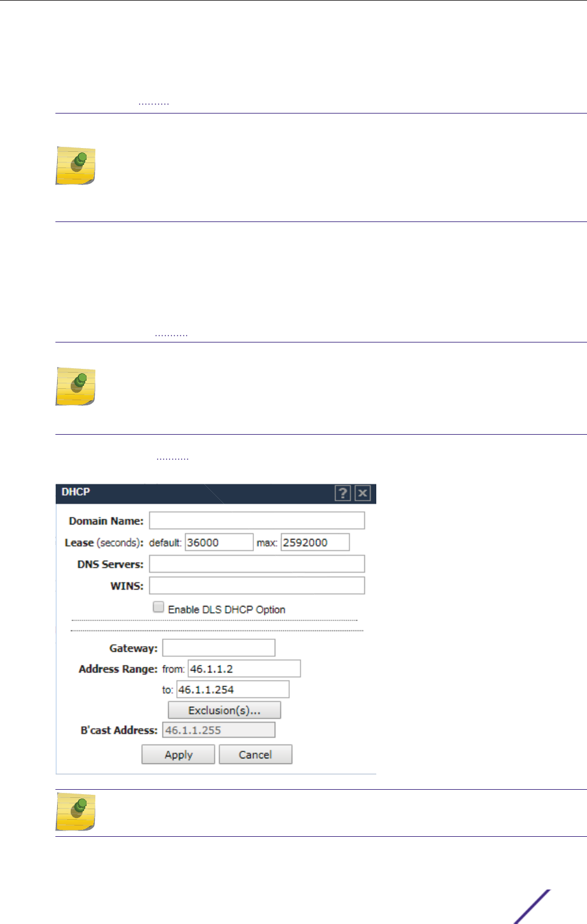
Task: Open the DHCP dialog help icon
Action: (342, 493)
